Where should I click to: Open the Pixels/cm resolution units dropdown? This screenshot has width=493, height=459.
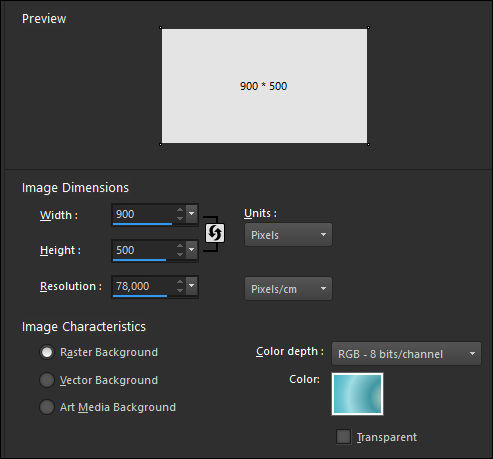(x=288, y=289)
